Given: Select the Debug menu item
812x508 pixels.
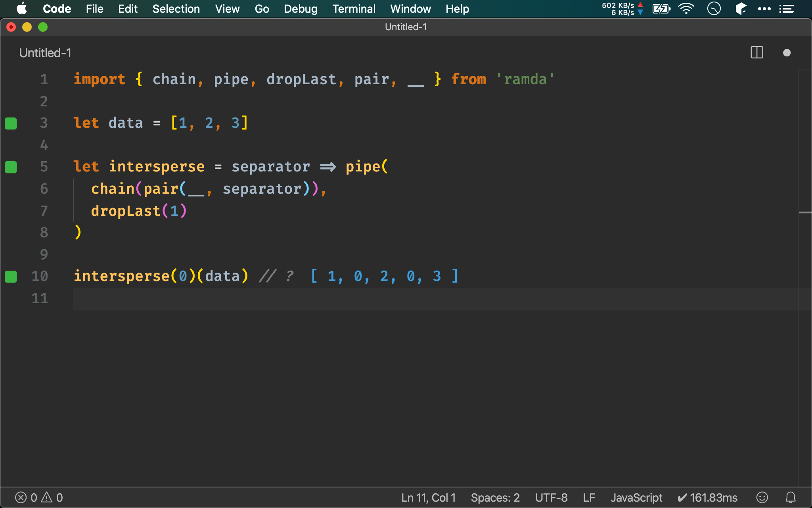Looking at the screenshot, I should (301, 8).
